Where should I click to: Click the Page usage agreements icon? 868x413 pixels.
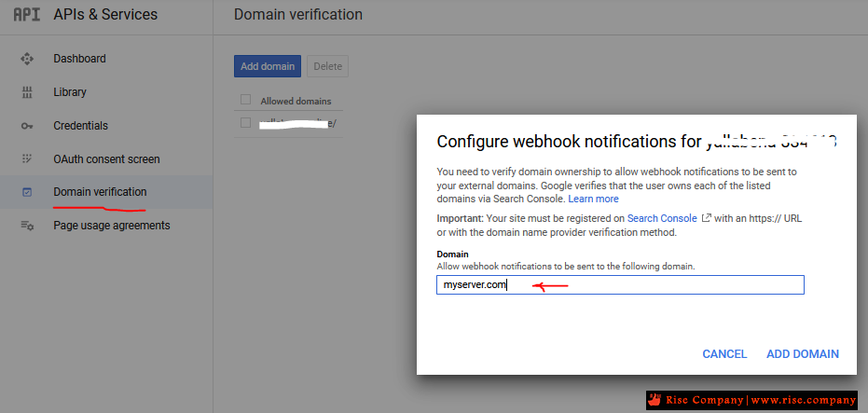[27, 226]
